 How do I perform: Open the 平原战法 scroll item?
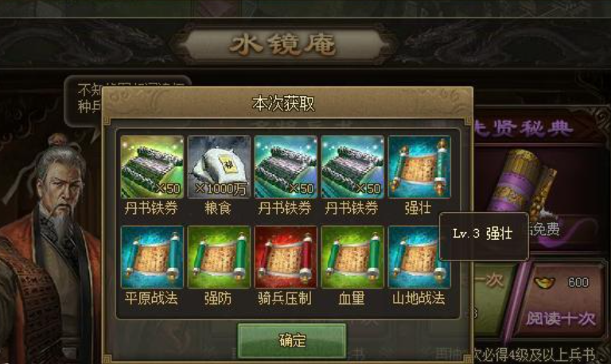(152, 257)
